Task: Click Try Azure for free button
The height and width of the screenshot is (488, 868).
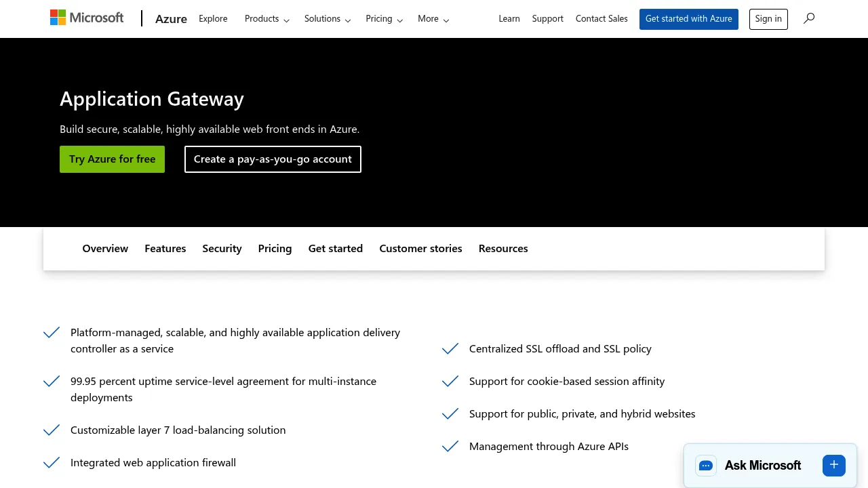Action: coord(113,159)
